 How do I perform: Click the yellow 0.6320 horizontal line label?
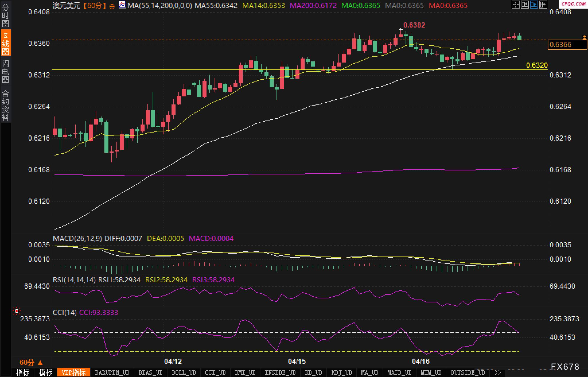click(x=537, y=65)
